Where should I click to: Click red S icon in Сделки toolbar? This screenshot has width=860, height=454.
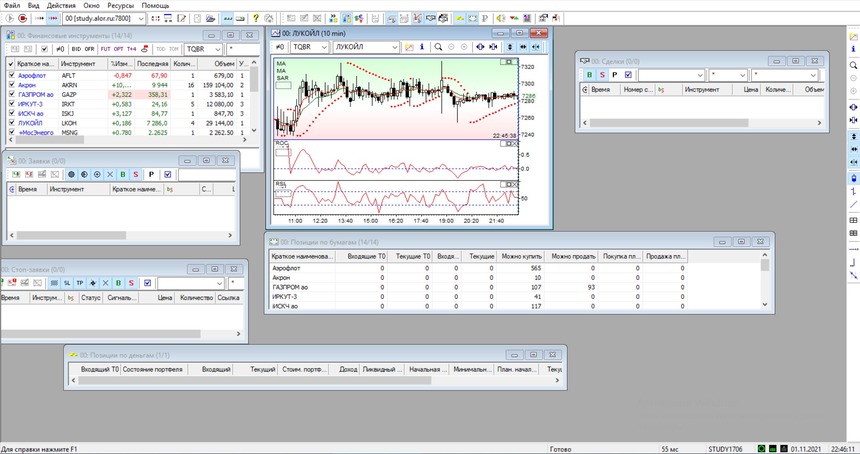pos(602,75)
